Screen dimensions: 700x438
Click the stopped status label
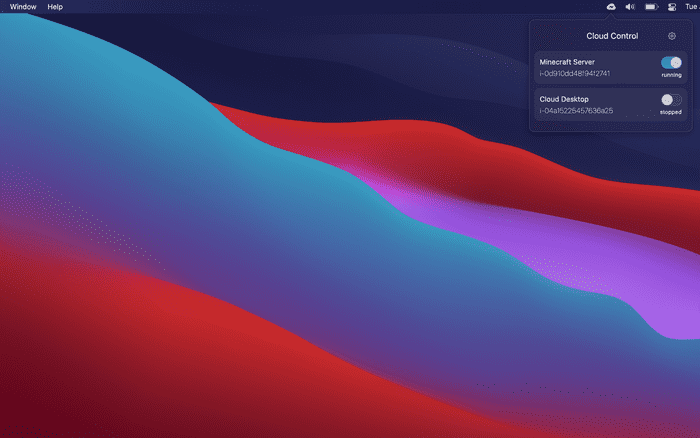(671, 112)
